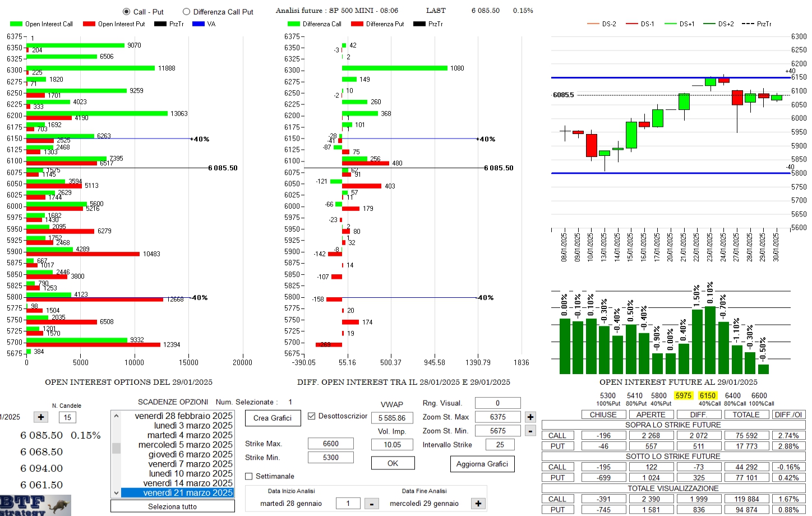Click the 13063 call bar label at 6200
This screenshot has height=516, width=812.
click(179, 113)
